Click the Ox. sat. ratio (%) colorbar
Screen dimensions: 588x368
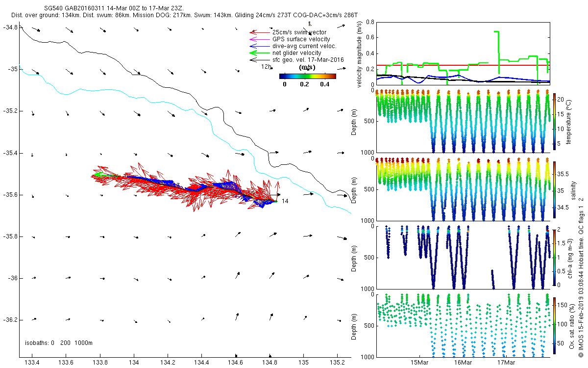point(554,325)
